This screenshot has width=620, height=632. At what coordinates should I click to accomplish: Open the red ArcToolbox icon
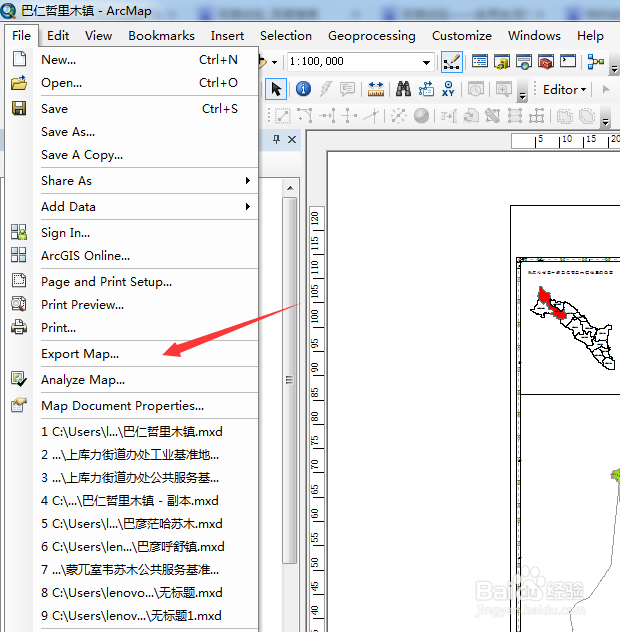click(x=546, y=62)
